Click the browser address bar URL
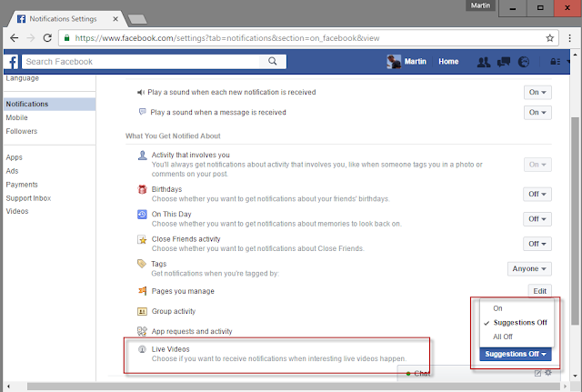Viewport: 582px width, 392px height. pos(227,38)
